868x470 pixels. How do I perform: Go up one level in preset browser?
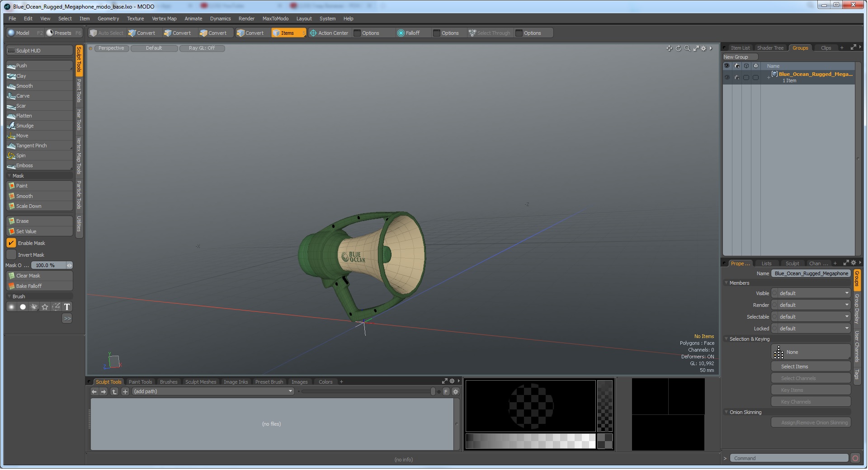tap(114, 392)
